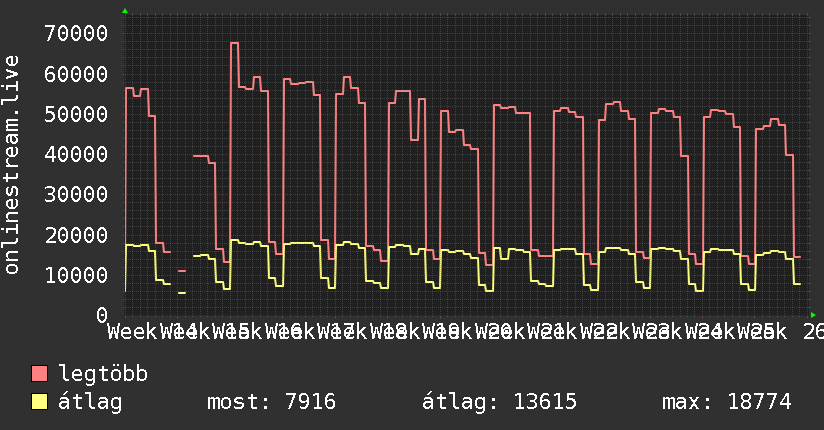Click the 40000 y-axis label

[76, 155]
